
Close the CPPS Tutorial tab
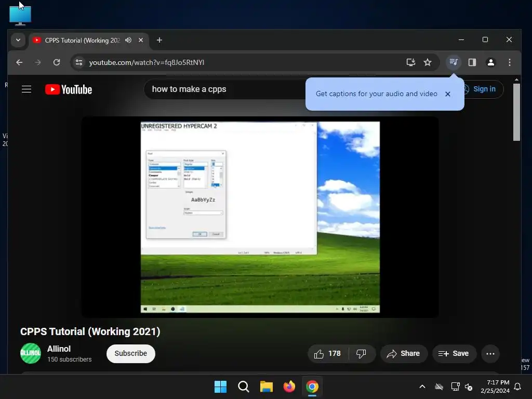click(140, 40)
